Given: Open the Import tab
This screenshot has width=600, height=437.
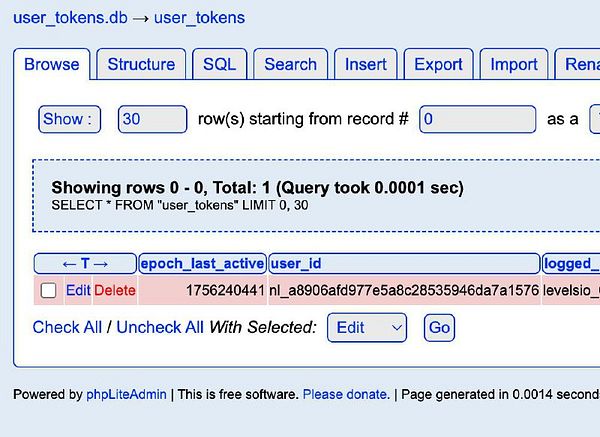Looking at the screenshot, I should (514, 64).
